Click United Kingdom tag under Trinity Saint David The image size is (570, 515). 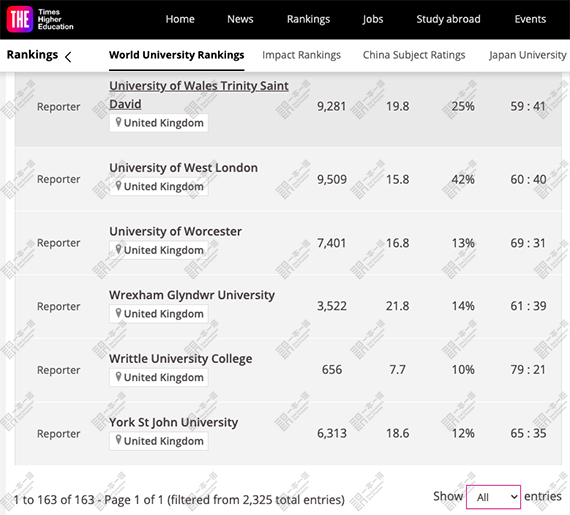(x=159, y=123)
